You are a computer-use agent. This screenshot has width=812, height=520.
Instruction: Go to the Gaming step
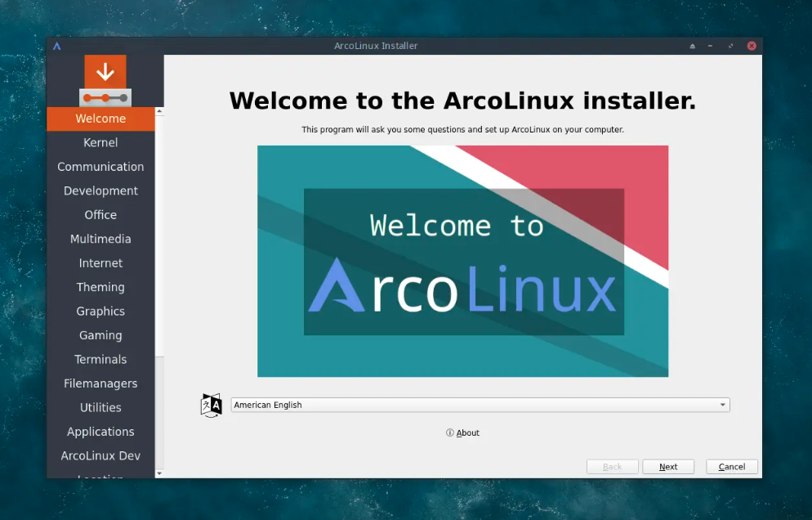[x=100, y=335]
